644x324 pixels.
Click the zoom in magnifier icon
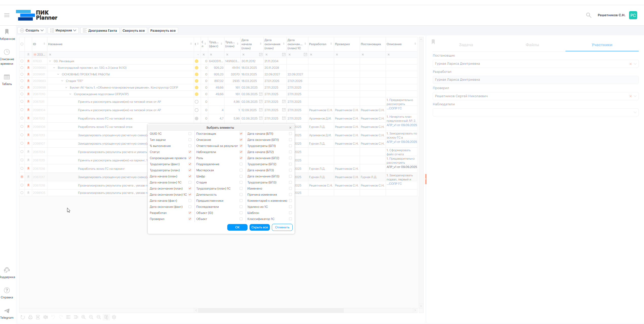tap(84, 317)
